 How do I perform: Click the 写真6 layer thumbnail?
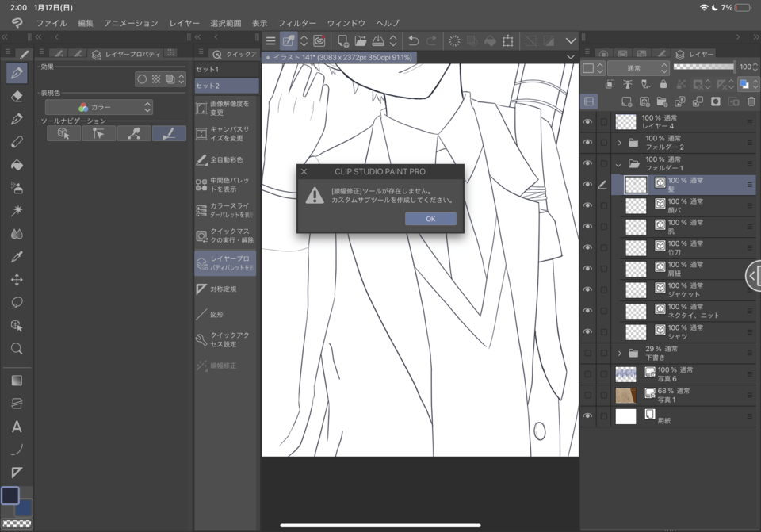click(625, 372)
